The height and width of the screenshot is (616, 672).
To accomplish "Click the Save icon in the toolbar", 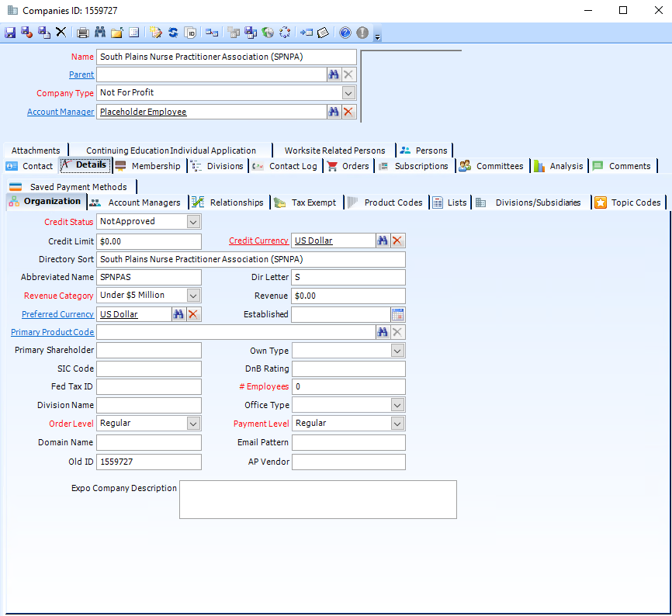I will [10, 32].
